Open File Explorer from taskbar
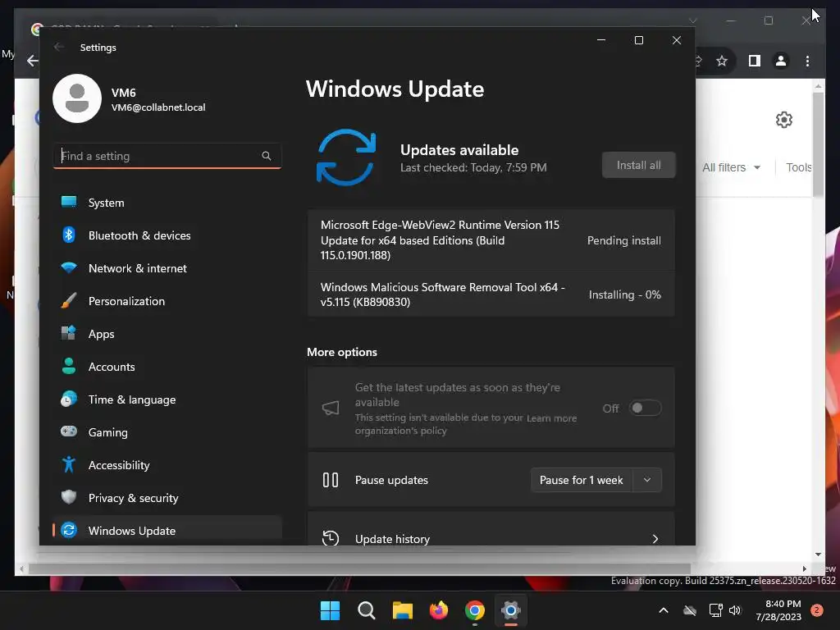Viewport: 840px width, 630px height. pyautogui.click(x=402, y=610)
